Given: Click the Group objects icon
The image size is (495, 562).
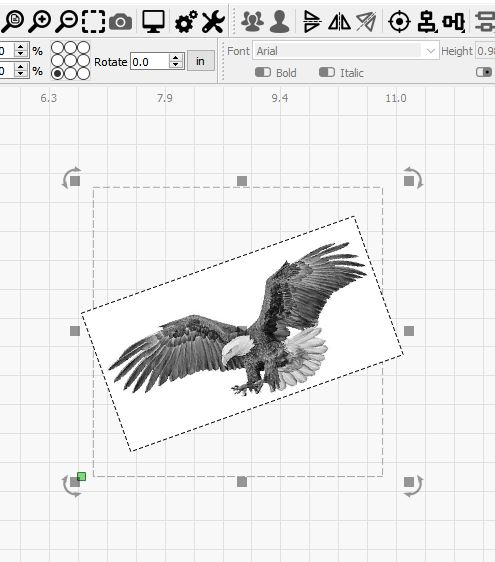Looking at the screenshot, I should tap(252, 21).
